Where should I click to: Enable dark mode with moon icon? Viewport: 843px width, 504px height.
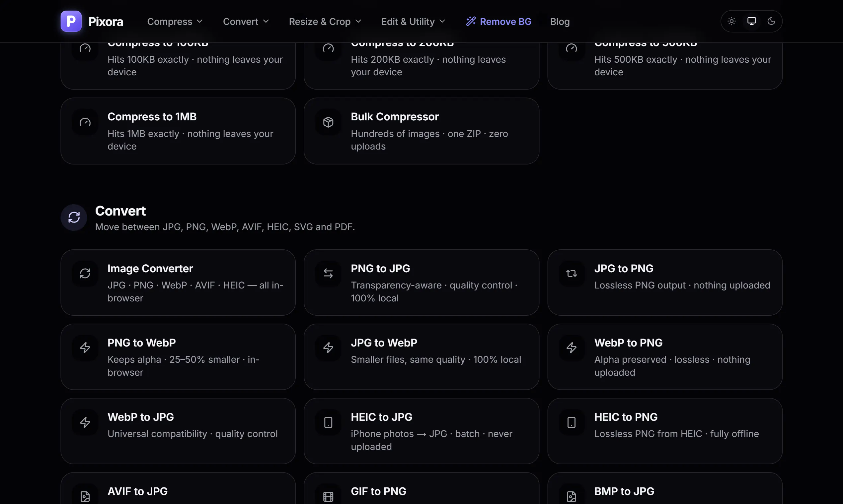pos(772,21)
